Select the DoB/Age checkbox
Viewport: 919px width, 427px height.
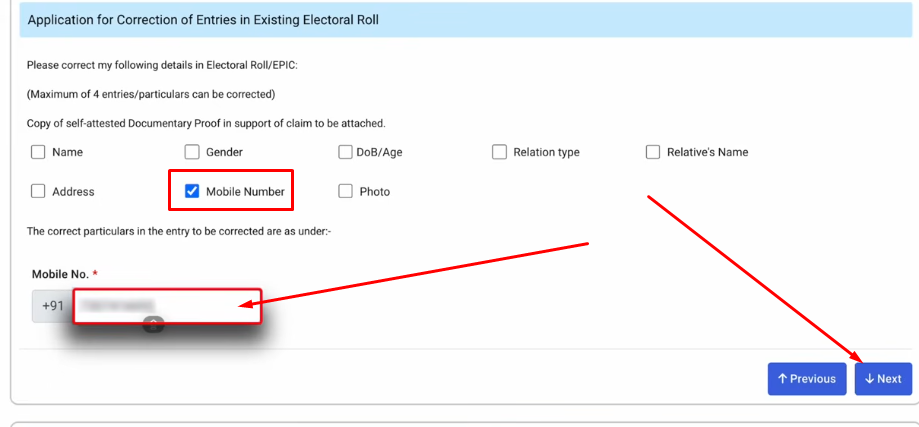point(346,153)
